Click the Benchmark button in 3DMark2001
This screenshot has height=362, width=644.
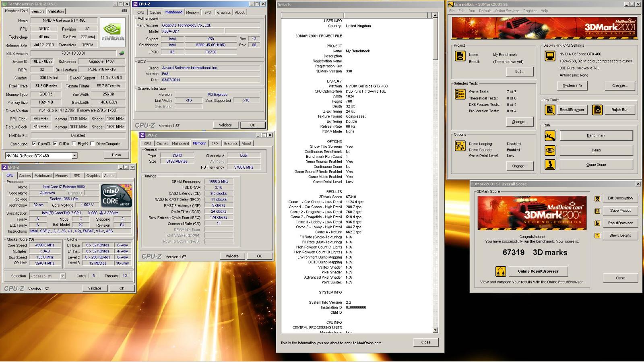pos(596,136)
